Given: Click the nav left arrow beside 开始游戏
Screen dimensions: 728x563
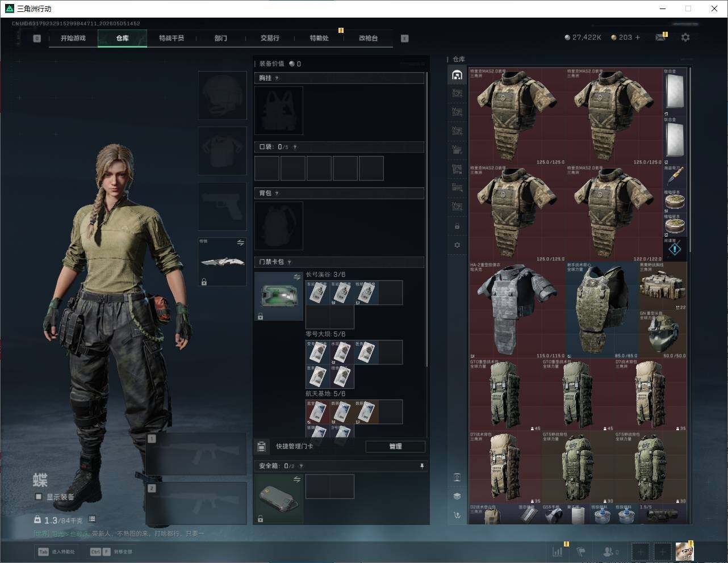Looking at the screenshot, I should pos(37,38).
